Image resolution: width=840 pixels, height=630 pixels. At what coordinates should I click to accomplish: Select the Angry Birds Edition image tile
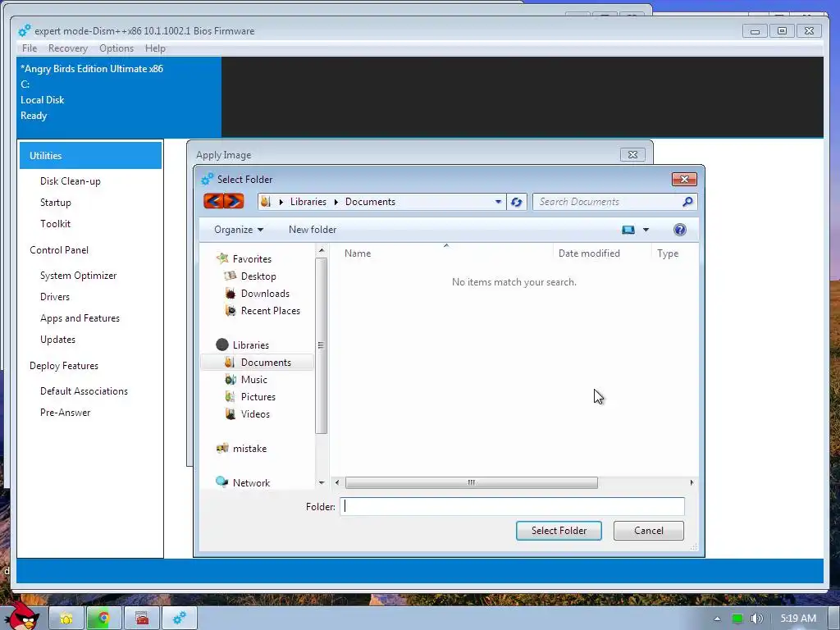point(119,97)
